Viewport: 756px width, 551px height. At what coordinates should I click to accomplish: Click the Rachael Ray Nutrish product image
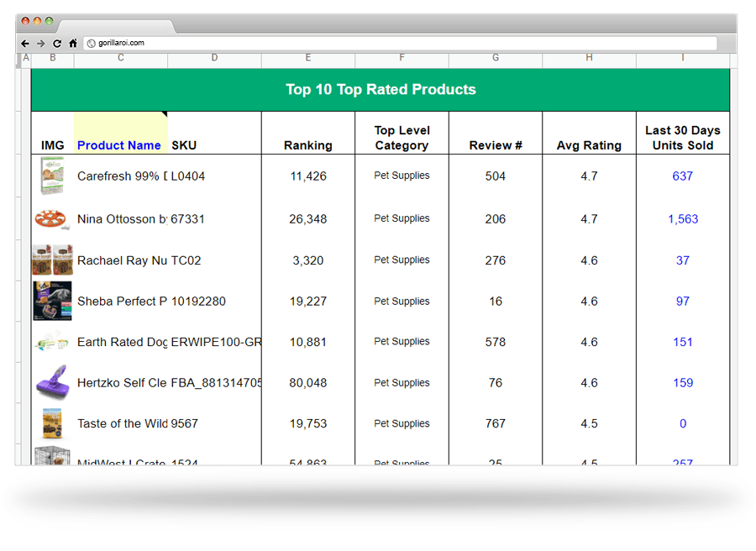pos(52,260)
